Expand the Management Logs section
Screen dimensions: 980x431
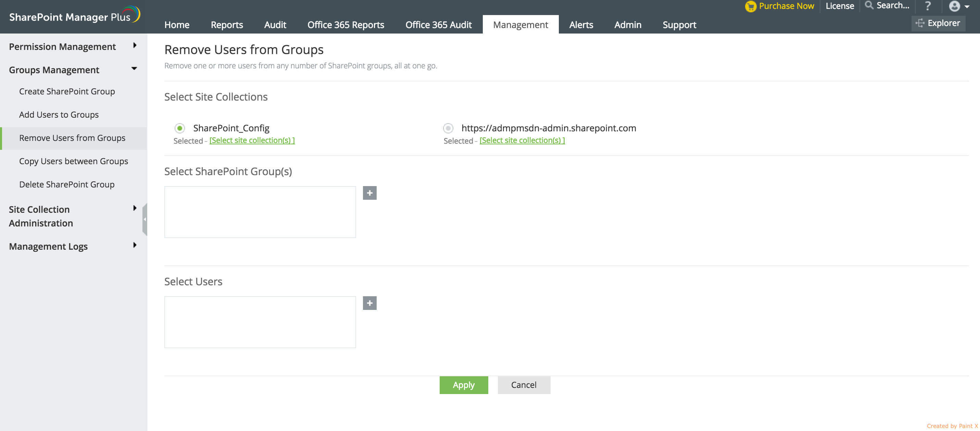(x=134, y=245)
